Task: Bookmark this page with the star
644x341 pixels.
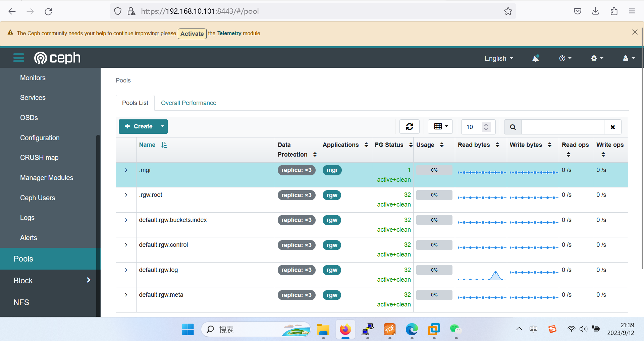Action: point(508,11)
